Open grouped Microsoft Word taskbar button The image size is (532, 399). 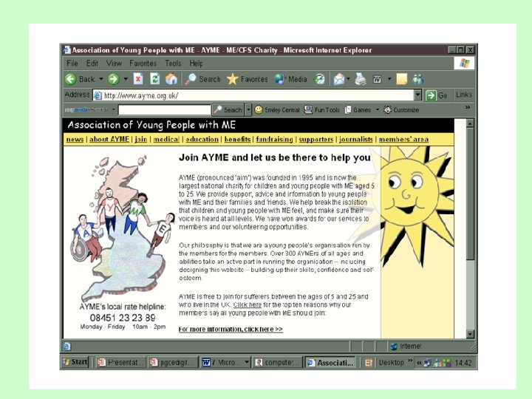(x=225, y=362)
